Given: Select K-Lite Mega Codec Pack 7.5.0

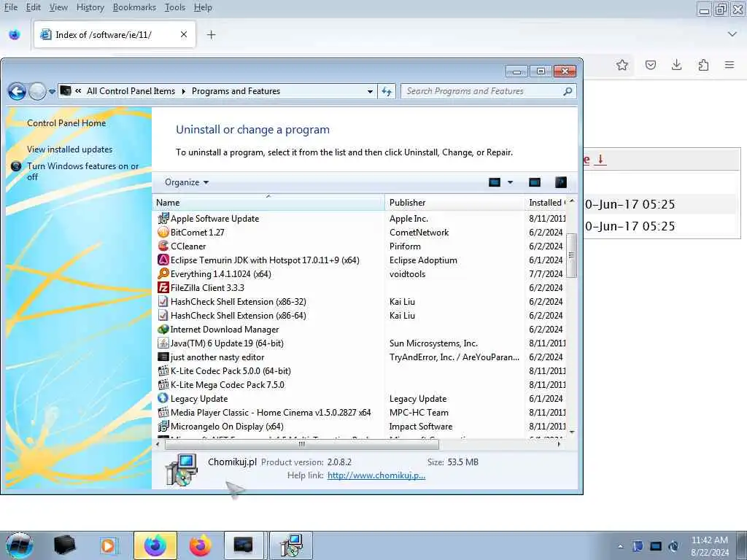Looking at the screenshot, I should (360, 384).
